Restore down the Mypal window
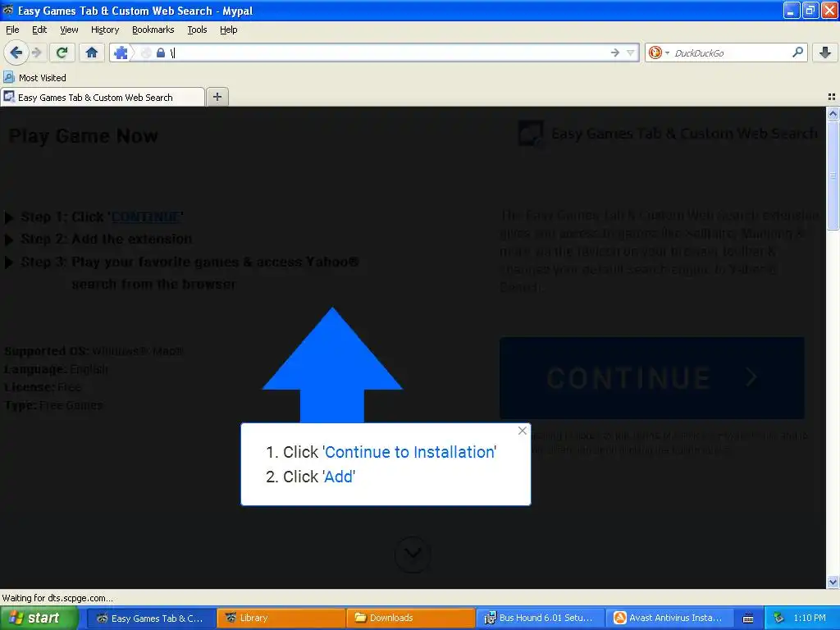The width and height of the screenshot is (840, 630). (810, 10)
